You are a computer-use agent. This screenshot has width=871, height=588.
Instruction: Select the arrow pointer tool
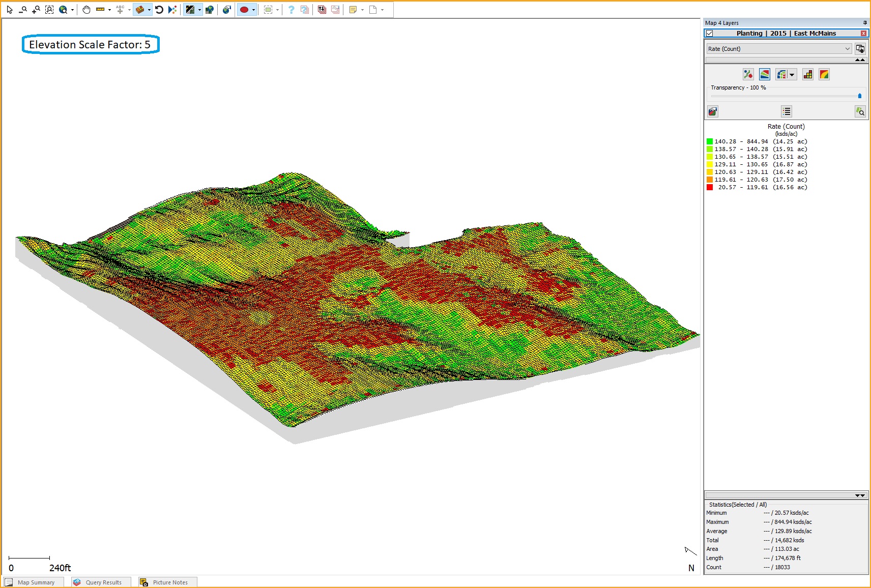9,10
